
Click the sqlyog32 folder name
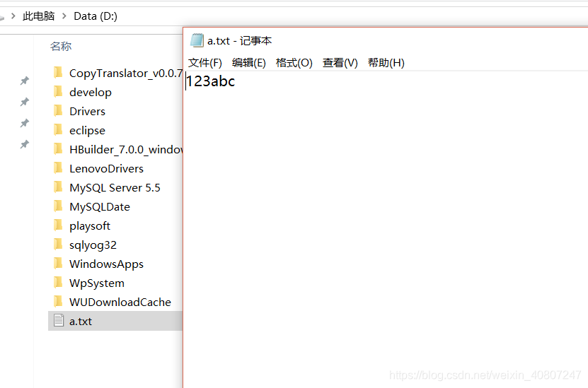(93, 245)
